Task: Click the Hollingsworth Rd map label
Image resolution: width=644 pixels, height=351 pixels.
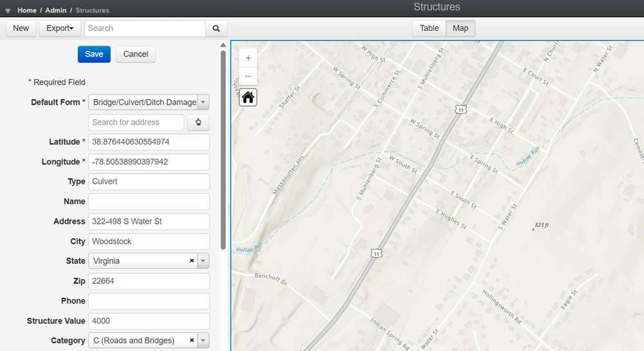Action: pos(501,307)
